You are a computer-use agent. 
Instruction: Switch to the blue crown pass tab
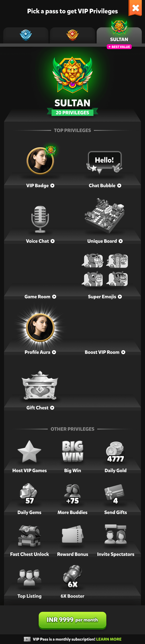(26, 35)
